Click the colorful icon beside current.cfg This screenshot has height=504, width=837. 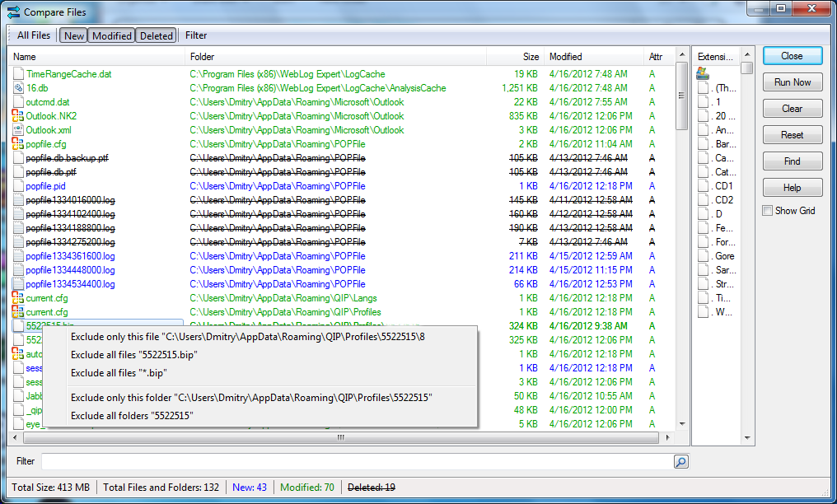click(x=18, y=298)
